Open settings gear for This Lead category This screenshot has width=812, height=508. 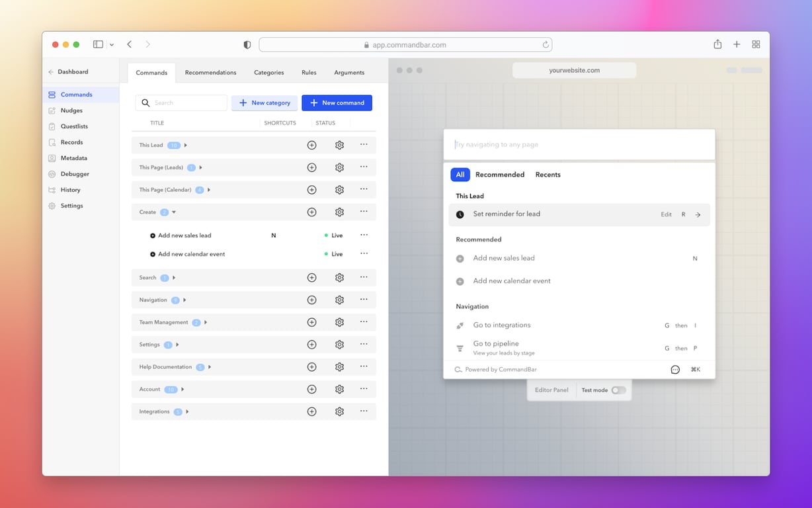339,145
